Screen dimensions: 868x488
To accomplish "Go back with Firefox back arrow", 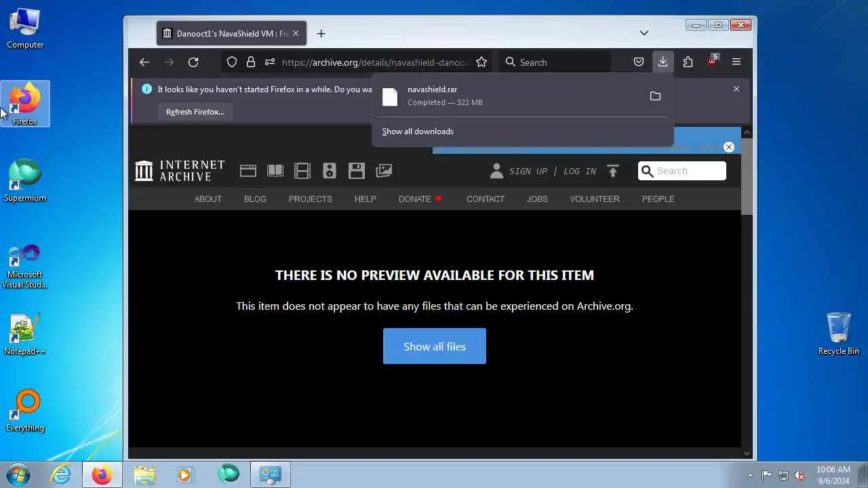I will 144,62.
